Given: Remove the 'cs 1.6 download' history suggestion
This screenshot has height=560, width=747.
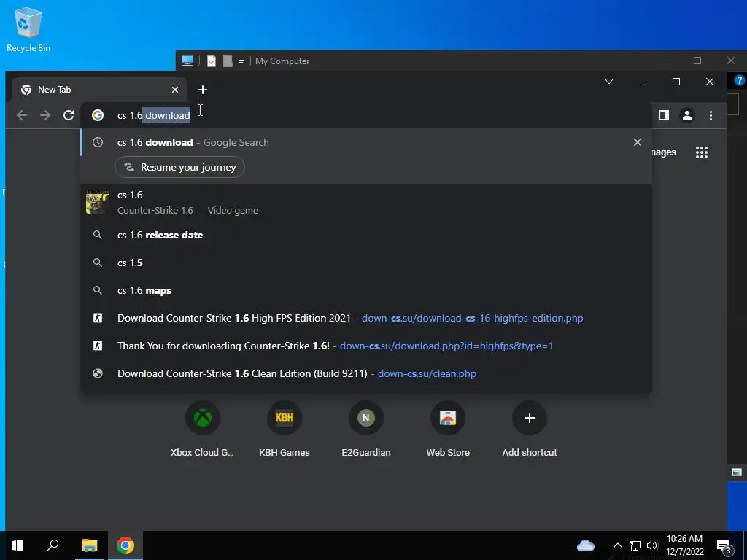Looking at the screenshot, I should (638, 142).
